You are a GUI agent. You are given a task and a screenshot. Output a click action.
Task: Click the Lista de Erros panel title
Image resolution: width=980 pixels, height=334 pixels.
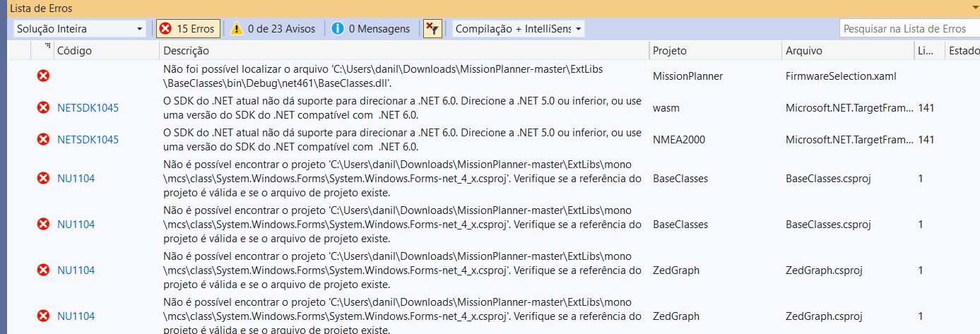(40, 8)
